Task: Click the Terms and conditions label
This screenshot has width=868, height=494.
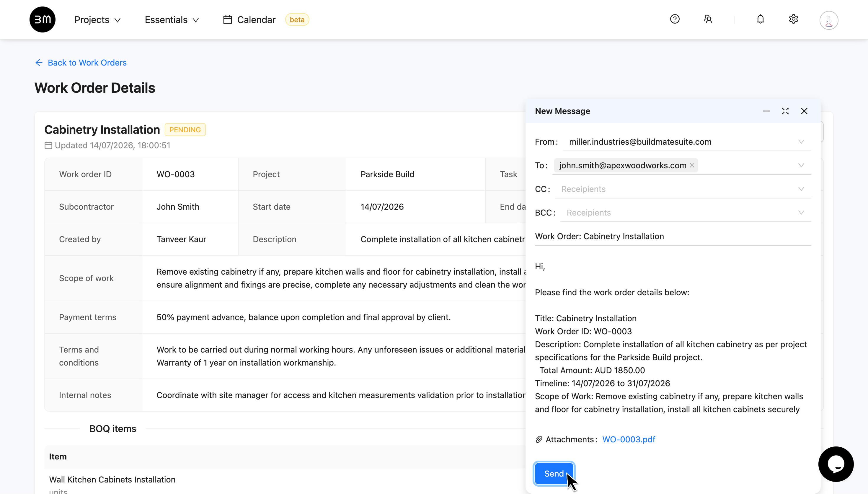Action: point(79,356)
